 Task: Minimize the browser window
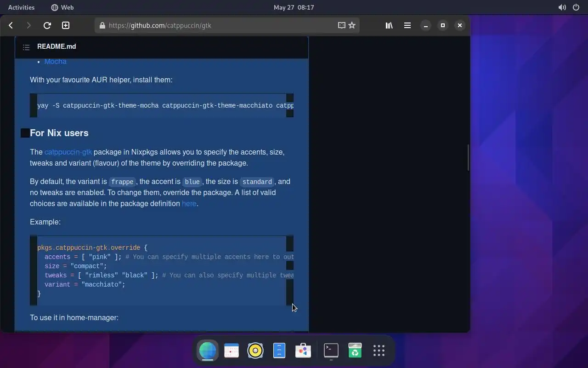pyautogui.click(x=426, y=25)
